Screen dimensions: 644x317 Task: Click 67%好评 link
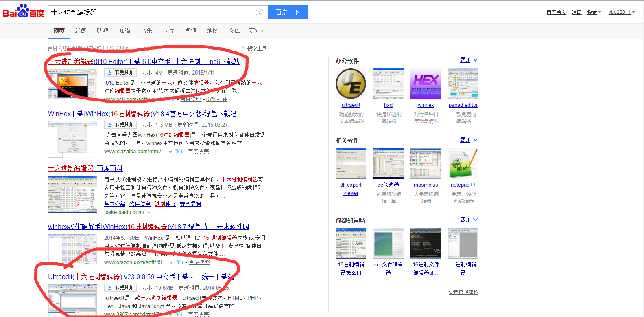(x=217, y=99)
